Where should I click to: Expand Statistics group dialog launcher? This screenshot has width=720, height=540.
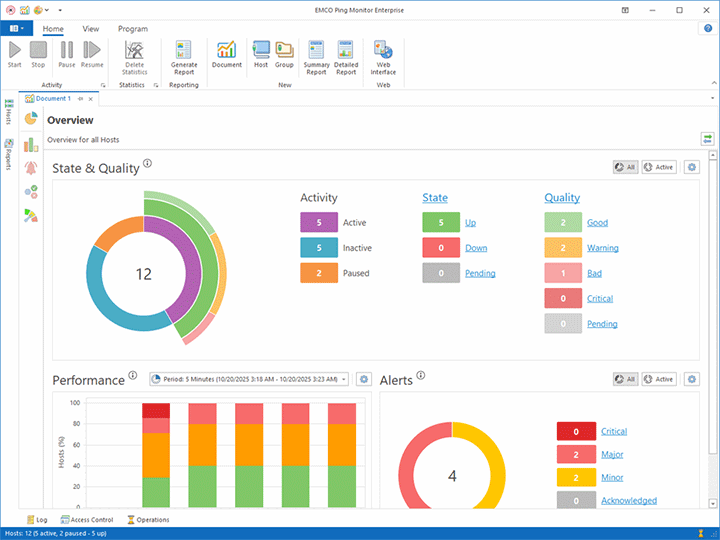[x=156, y=85]
